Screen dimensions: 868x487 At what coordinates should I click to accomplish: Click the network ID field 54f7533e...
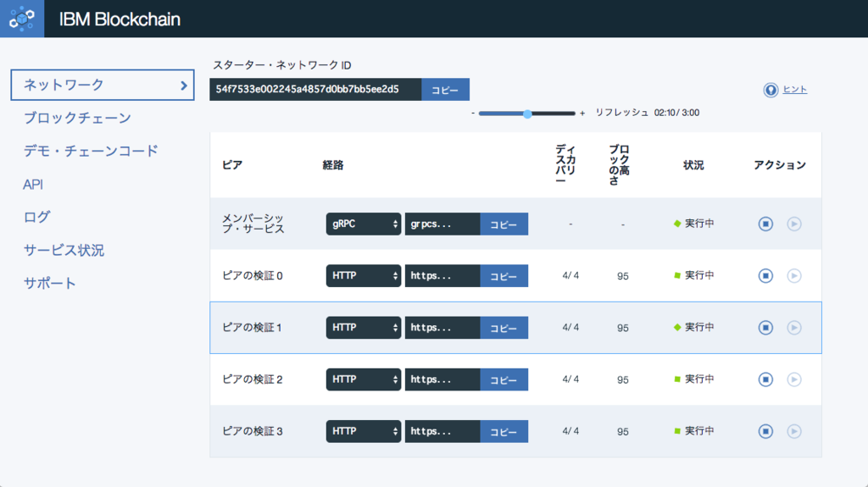(315, 90)
